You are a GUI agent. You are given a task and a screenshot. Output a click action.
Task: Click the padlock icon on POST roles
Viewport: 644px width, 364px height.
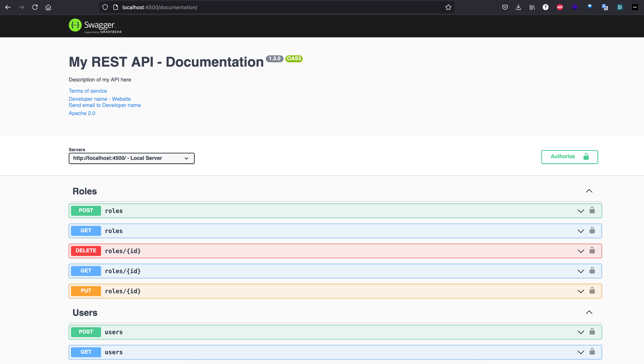click(592, 210)
